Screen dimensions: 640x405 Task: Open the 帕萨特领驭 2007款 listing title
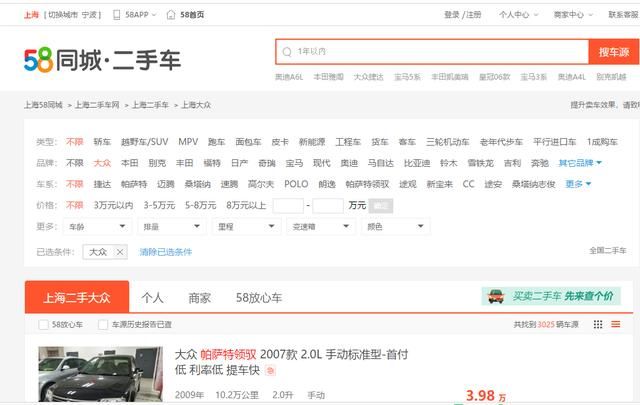coord(291,362)
